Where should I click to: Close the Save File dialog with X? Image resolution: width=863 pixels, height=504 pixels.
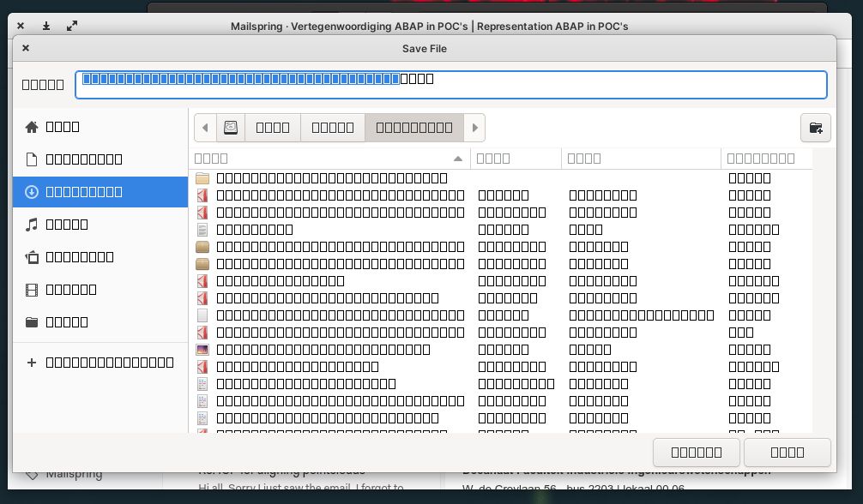point(26,48)
